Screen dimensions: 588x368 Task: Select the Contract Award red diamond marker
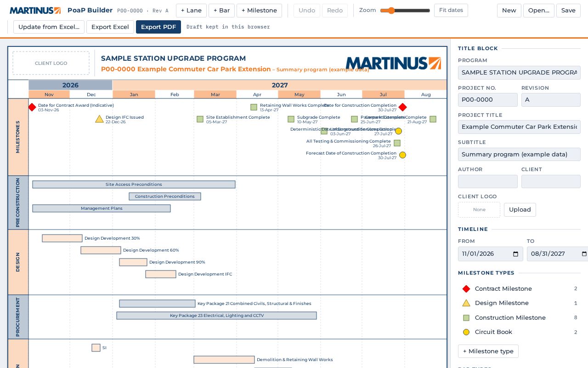[x=32, y=107]
